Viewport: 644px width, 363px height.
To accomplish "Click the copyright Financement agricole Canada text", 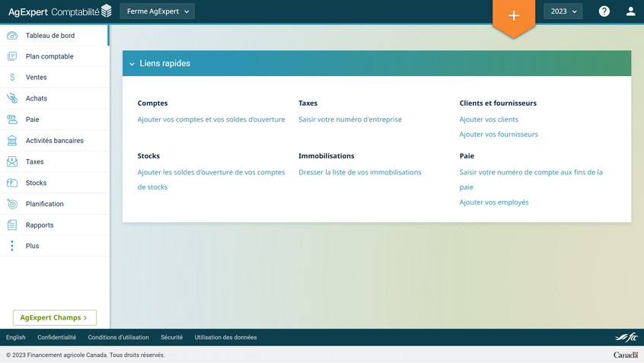I will point(85,355).
